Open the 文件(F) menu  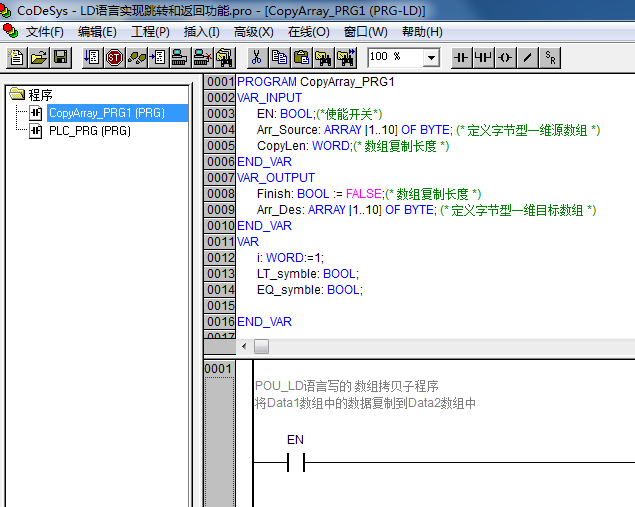[45, 32]
